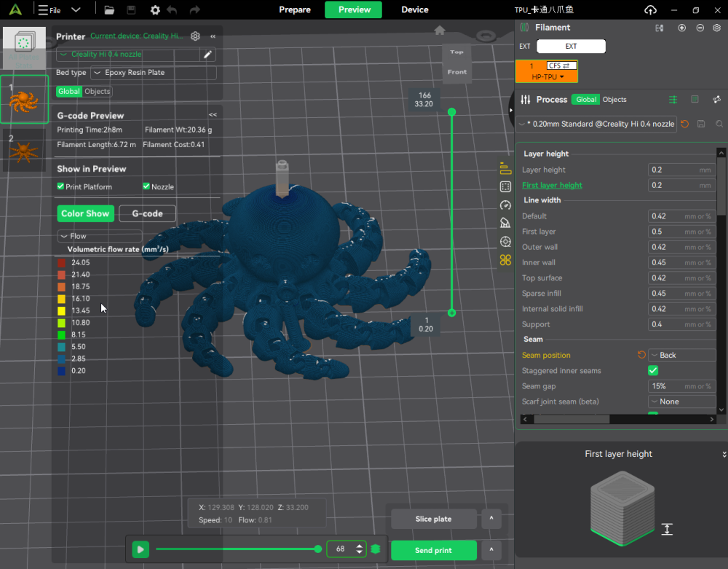Image resolution: width=728 pixels, height=569 pixels.
Task: Click the play button for layer animation
Action: [141, 549]
